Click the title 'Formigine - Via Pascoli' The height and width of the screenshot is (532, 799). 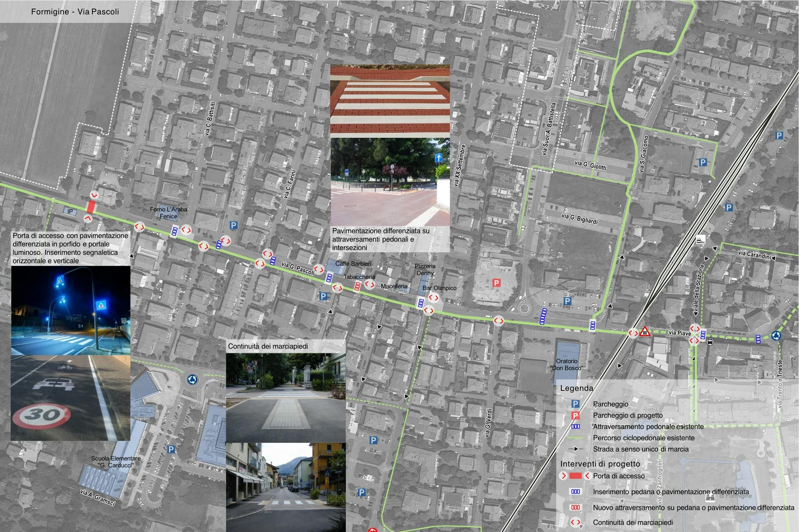pyautogui.click(x=75, y=12)
